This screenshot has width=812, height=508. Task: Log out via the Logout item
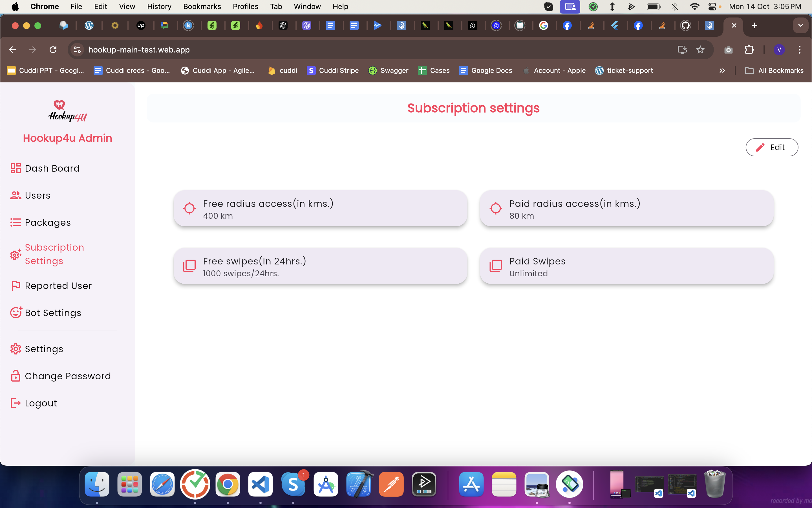tap(34, 403)
